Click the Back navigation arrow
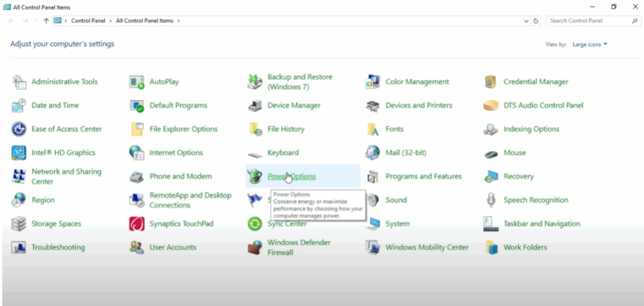This screenshot has width=644, height=306. pos(11,21)
